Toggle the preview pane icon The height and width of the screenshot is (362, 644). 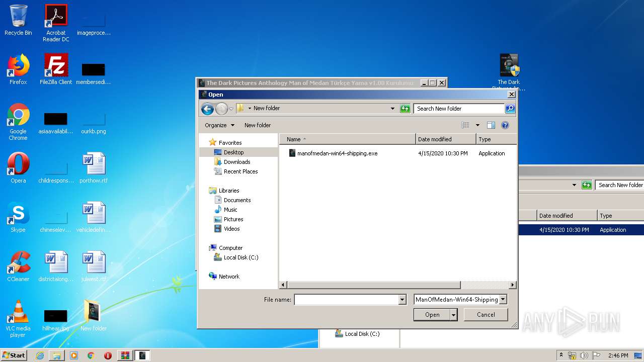pyautogui.click(x=491, y=125)
